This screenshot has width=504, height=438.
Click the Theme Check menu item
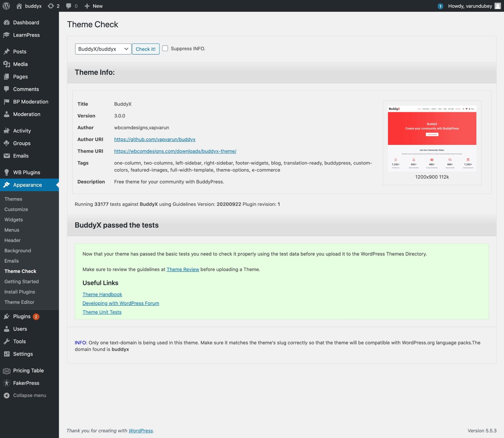click(x=20, y=271)
